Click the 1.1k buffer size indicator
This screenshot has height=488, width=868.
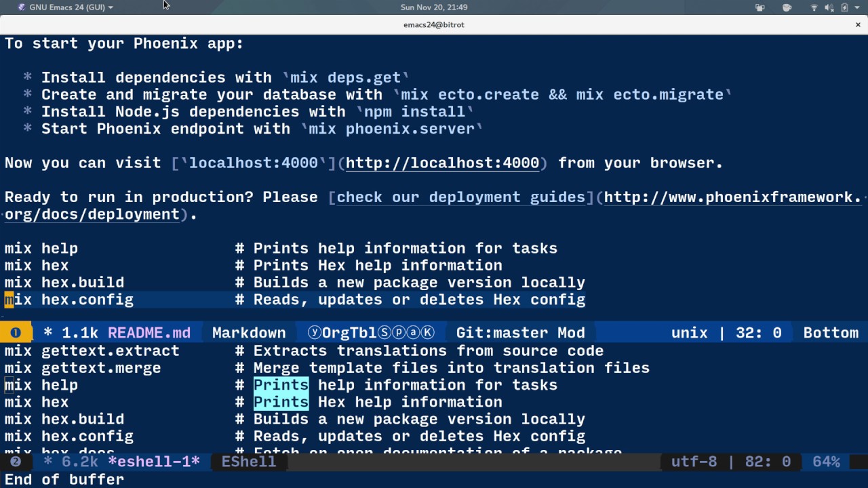[80, 333]
